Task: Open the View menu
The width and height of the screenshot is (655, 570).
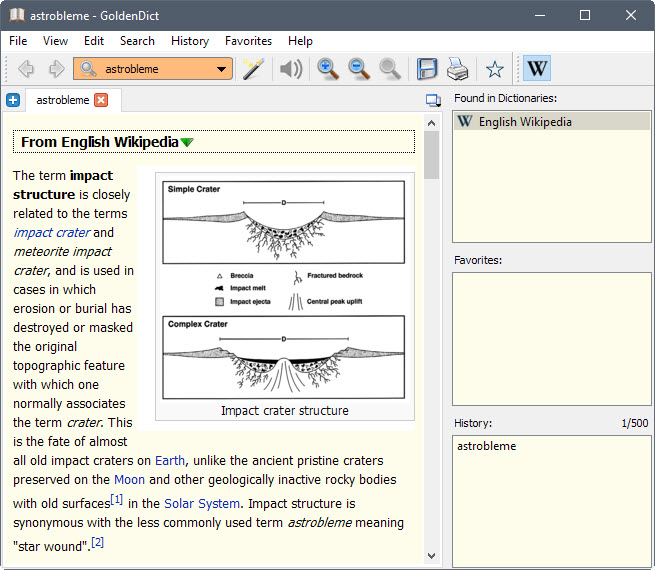Action: [55, 41]
